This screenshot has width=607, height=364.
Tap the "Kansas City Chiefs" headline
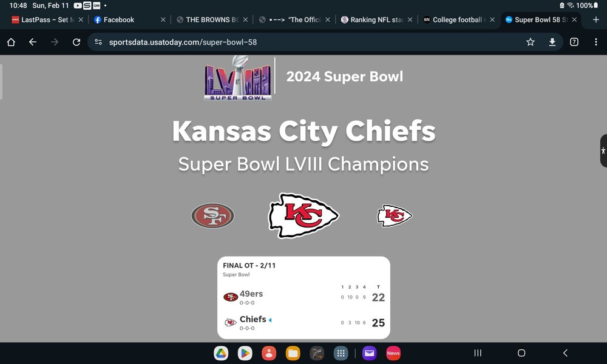304,132
